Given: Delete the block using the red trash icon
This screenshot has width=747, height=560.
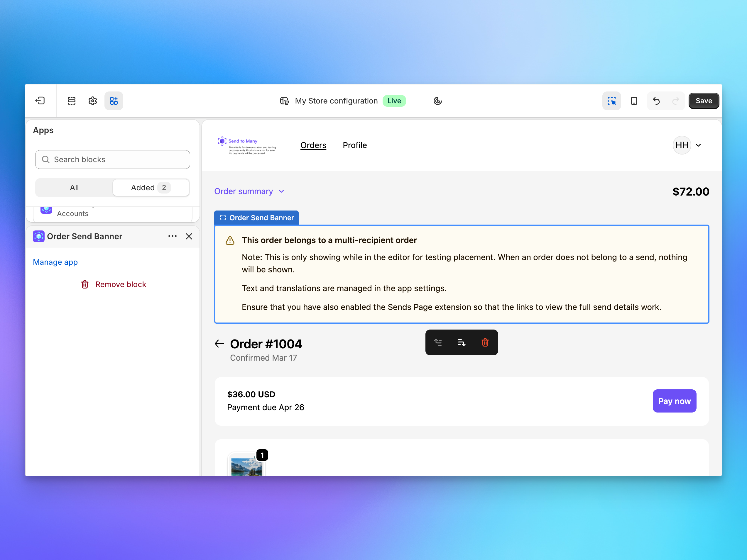Looking at the screenshot, I should click(485, 342).
